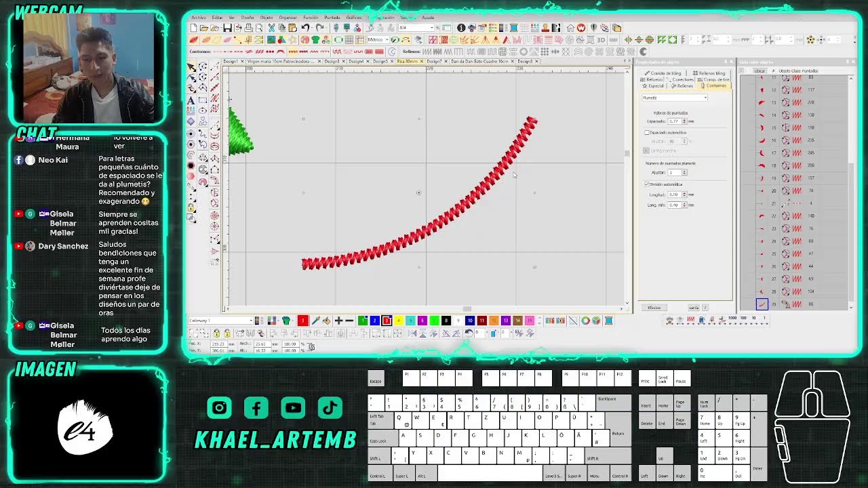
Task: Save the design with the floppy disk icon
Action: (x=227, y=27)
